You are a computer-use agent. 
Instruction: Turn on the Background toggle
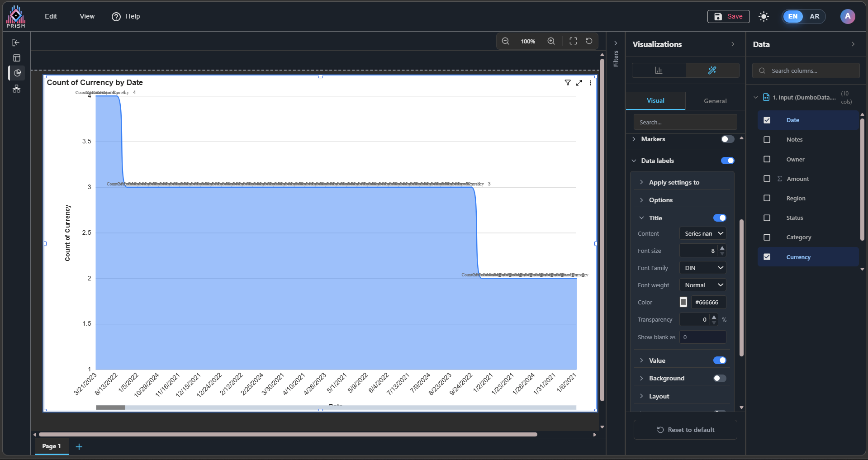click(719, 378)
